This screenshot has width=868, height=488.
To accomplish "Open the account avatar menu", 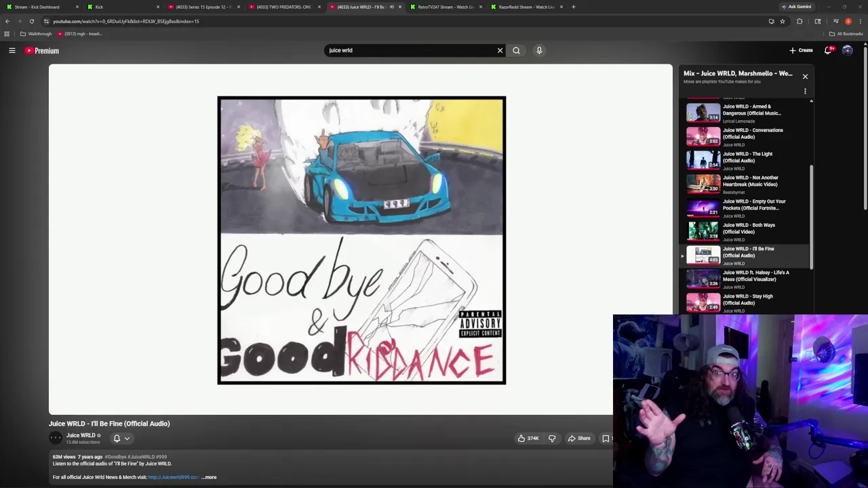I will click(847, 50).
